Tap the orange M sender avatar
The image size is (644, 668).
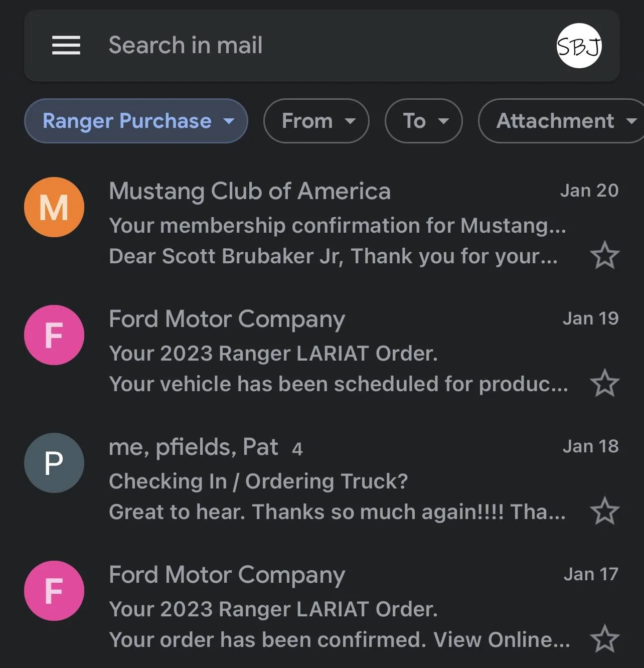(x=54, y=207)
